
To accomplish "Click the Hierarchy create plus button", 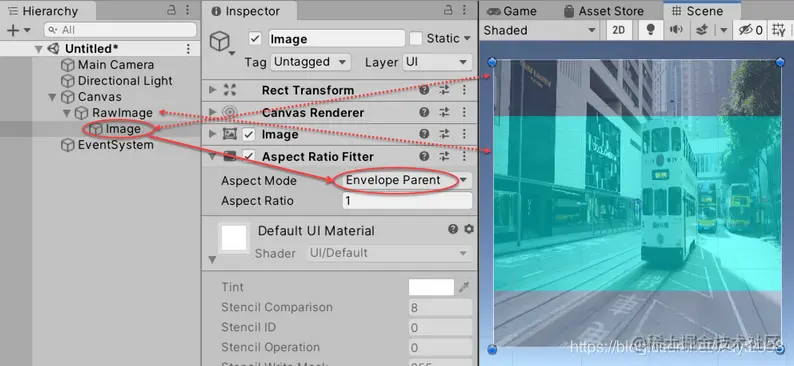I will [12, 30].
